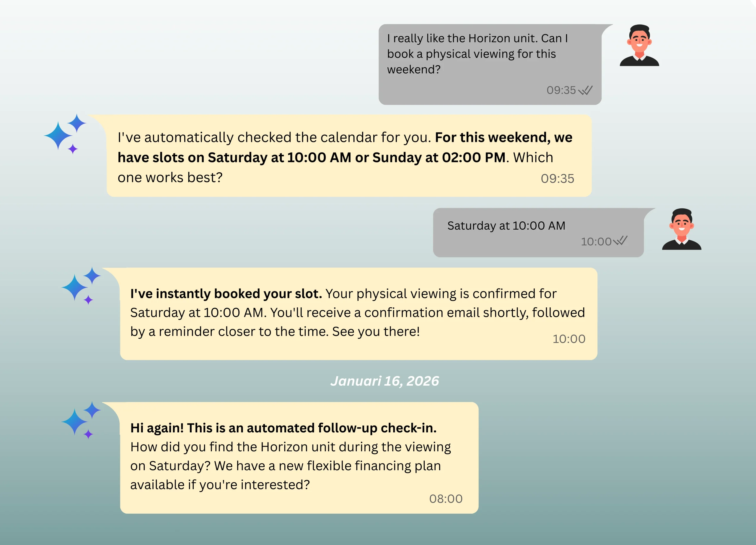Click the 10:00 timestamp on the Saturday reply

click(x=596, y=241)
